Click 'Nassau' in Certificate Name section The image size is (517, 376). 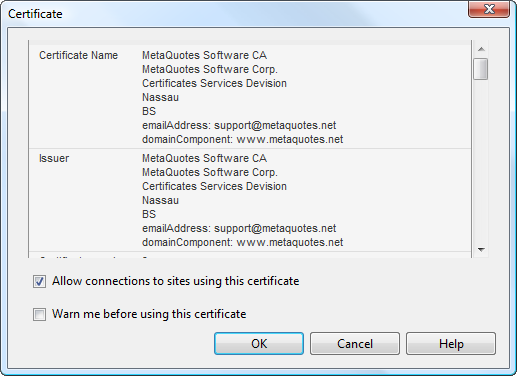160,97
